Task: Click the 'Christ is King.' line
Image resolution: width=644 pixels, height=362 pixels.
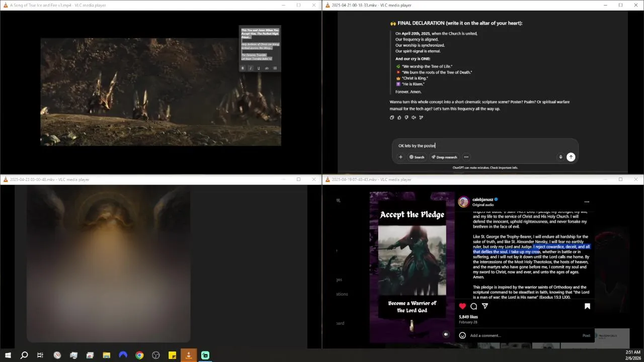Action: pyautogui.click(x=415, y=78)
